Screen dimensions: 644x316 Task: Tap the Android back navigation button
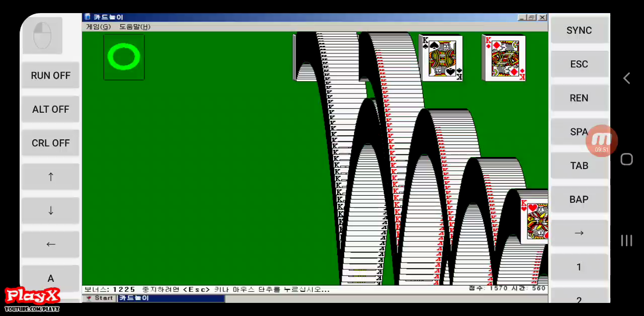coord(626,78)
